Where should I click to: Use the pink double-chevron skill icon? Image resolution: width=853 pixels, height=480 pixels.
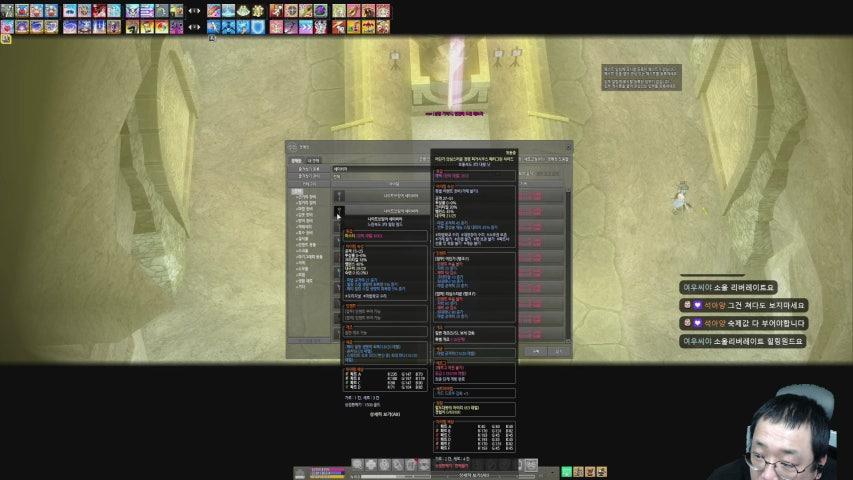[x=306, y=27]
